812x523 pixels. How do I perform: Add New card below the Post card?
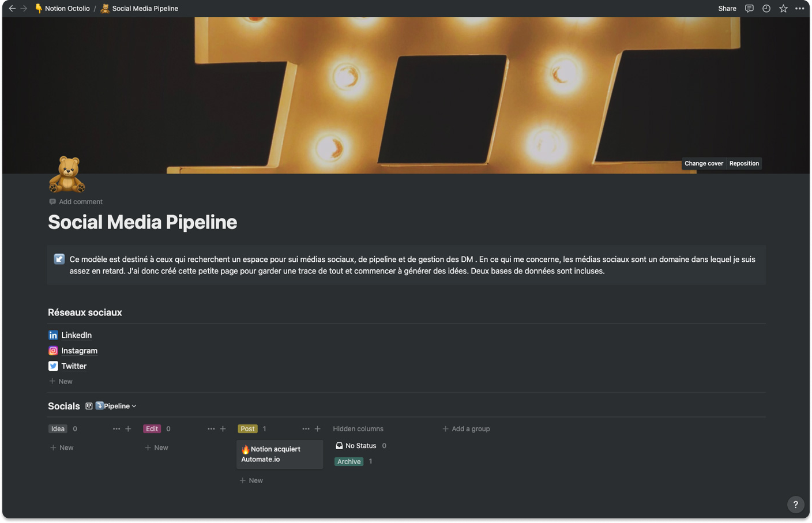pos(251,481)
